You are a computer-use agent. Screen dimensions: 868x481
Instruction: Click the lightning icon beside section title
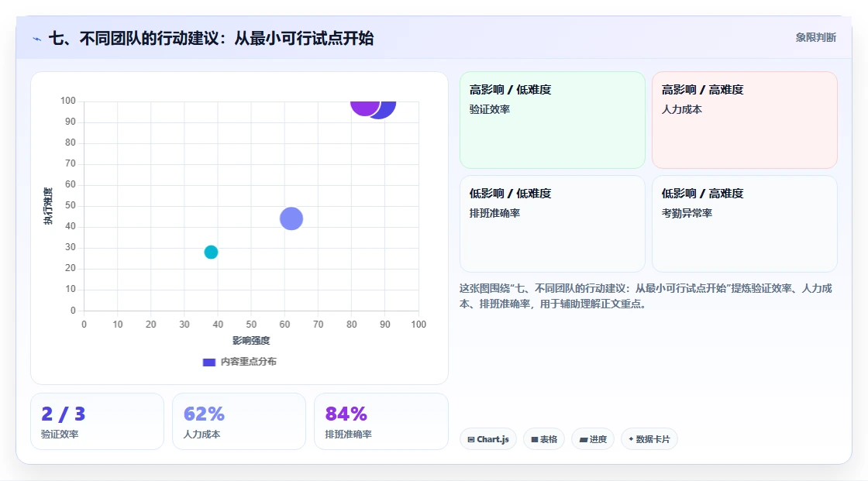coord(37,39)
